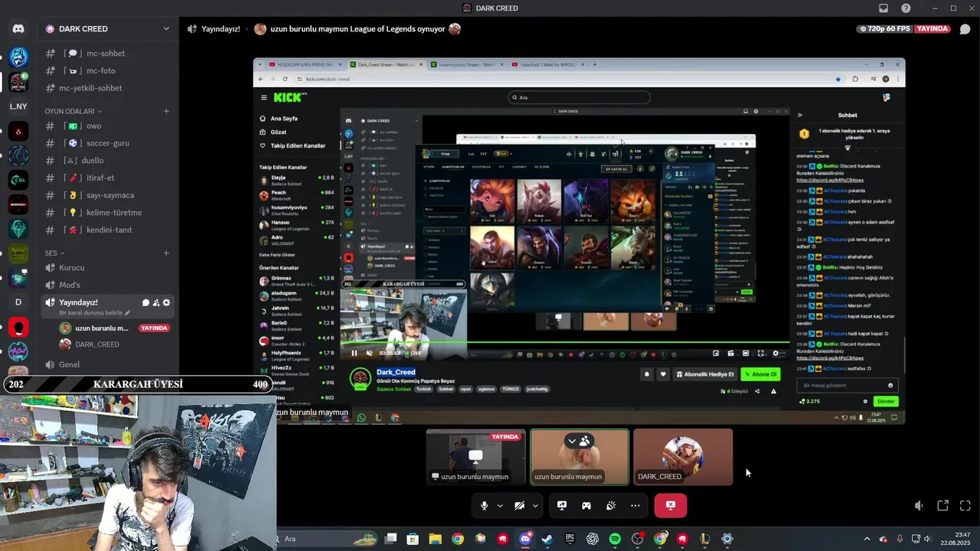Enter full screen stream view

965,506
